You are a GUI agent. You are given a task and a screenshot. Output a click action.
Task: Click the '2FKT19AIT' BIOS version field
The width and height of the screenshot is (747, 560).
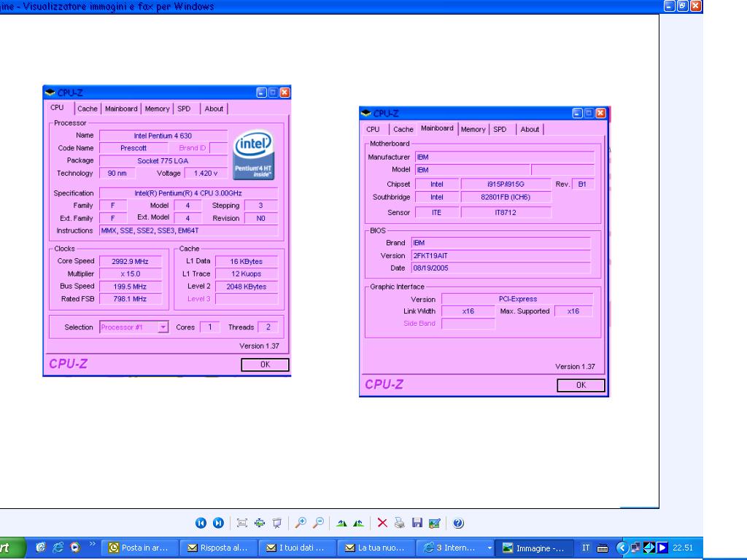coord(500,256)
